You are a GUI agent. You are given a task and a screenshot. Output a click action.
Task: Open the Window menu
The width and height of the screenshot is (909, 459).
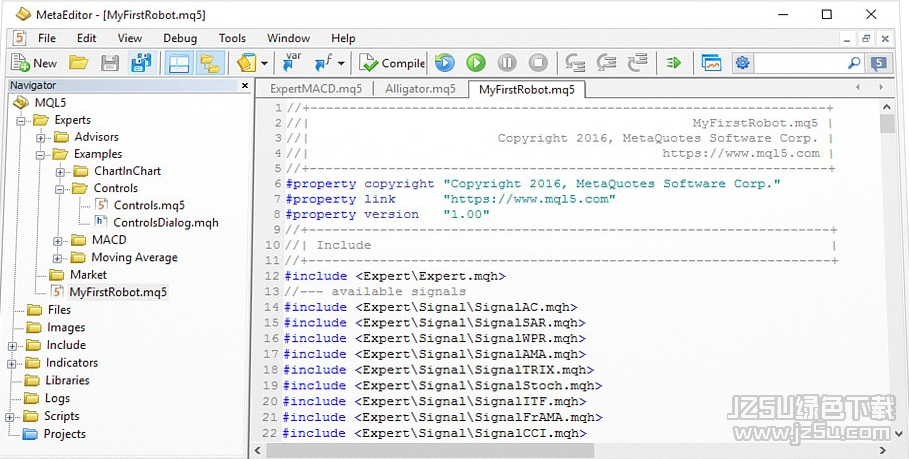click(x=288, y=38)
